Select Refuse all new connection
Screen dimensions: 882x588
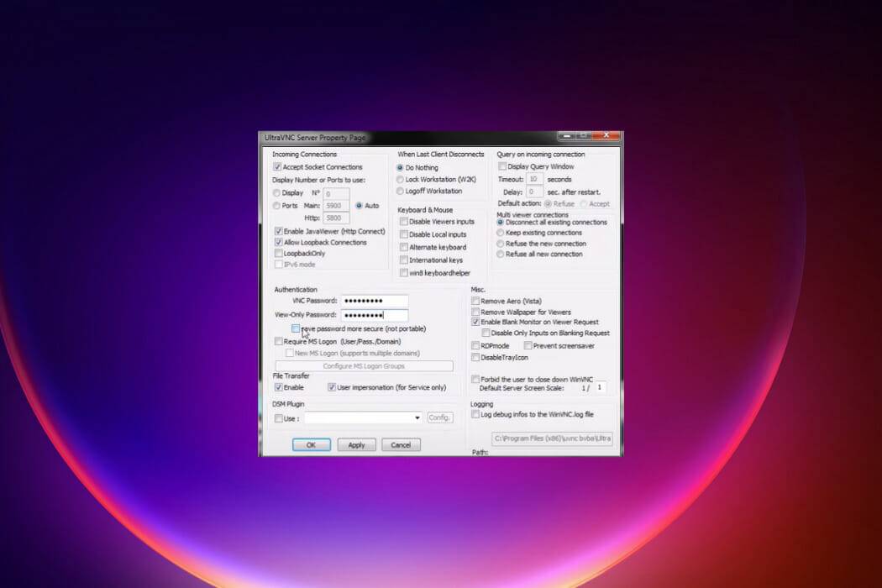[501, 255]
